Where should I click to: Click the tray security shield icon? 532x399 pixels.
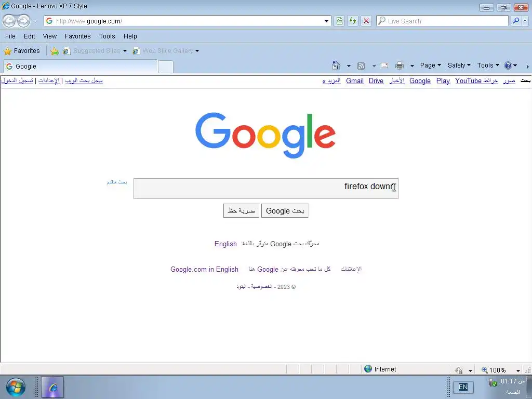(493, 383)
